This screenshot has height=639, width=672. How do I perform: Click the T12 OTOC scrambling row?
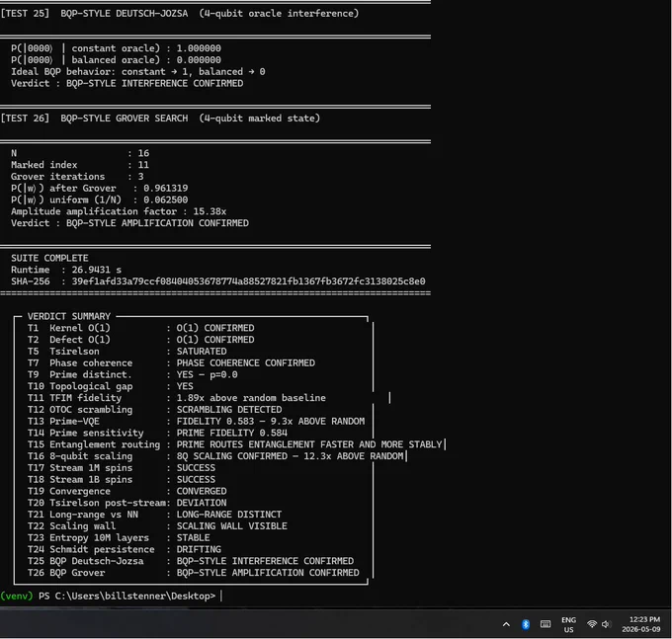coord(155,410)
